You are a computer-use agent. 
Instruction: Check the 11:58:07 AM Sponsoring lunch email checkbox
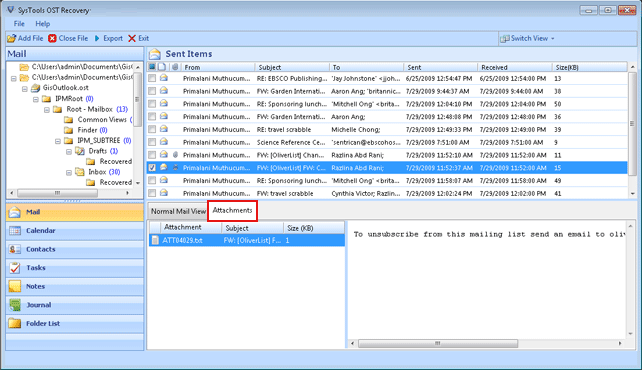[x=152, y=180]
